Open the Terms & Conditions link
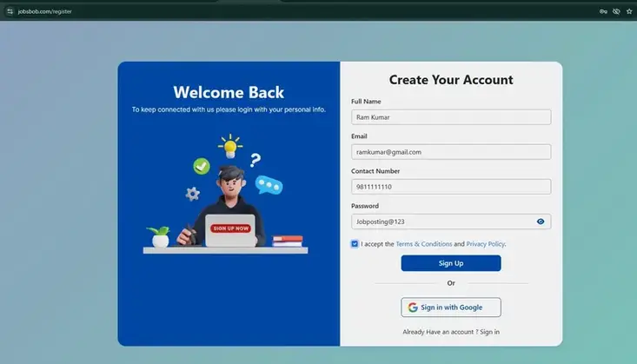This screenshot has width=637, height=364. coord(424,244)
